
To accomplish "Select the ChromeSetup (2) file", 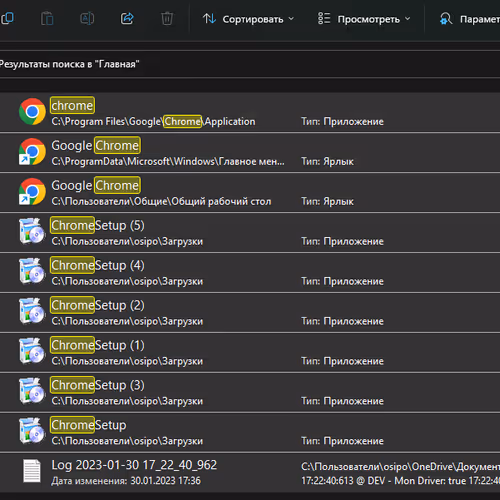I will (x=250, y=313).
